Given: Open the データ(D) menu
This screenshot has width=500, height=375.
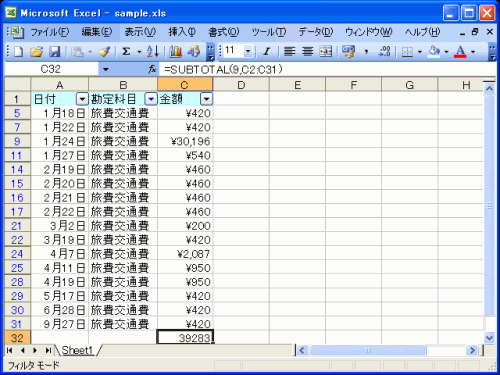Looking at the screenshot, I should 316,32.
